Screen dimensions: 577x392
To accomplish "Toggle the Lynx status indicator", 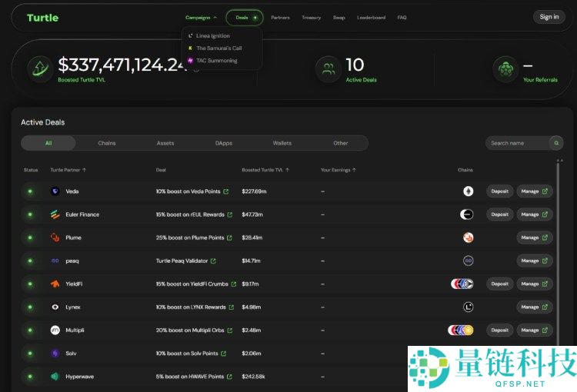I will (30, 307).
